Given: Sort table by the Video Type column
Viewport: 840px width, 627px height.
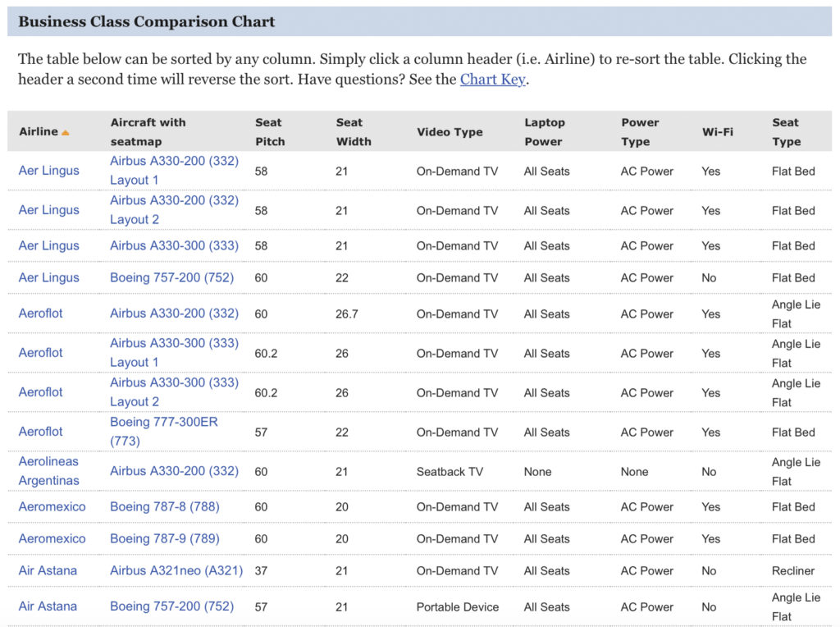Looking at the screenshot, I should (x=450, y=131).
